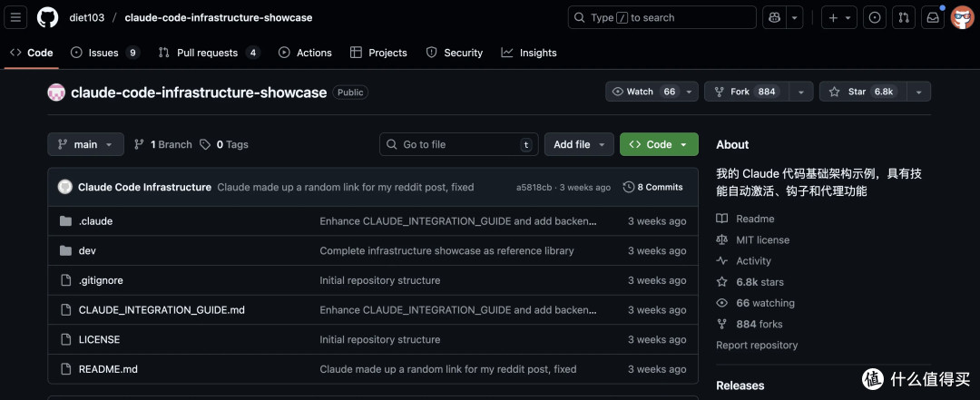980x400 pixels.
Task: Click Report repository link
Action: point(757,345)
